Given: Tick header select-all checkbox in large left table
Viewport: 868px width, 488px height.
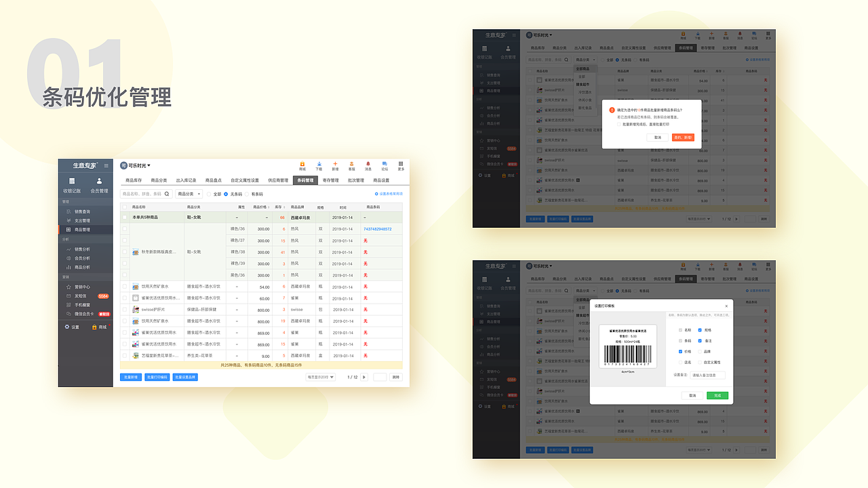Looking at the screenshot, I should click(x=125, y=207).
